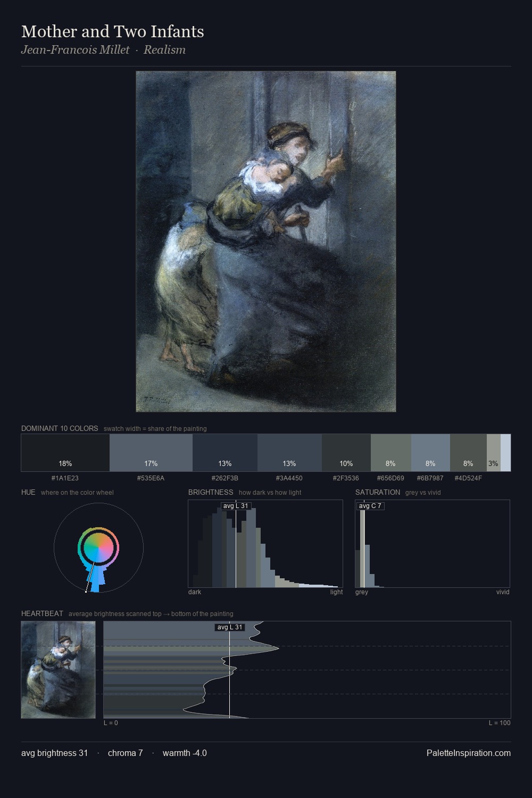
Task: Click the #656D69 grey-green swatch
Action: click(391, 453)
